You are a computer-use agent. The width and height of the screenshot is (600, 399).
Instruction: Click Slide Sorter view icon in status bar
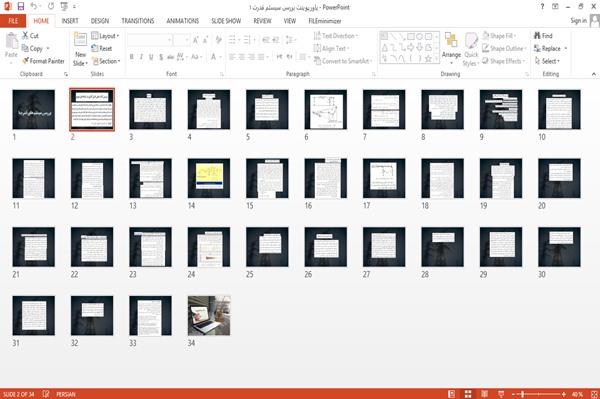tap(468, 394)
